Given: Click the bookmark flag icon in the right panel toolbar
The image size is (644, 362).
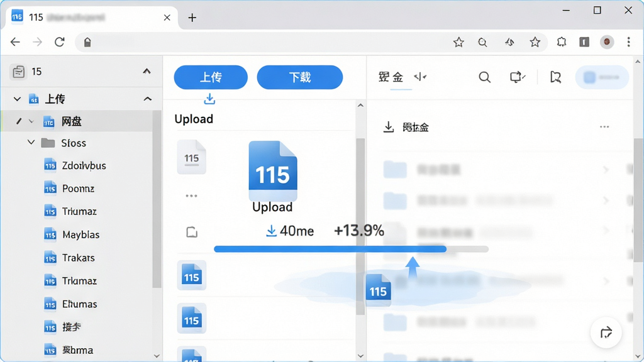Looking at the screenshot, I should pyautogui.click(x=555, y=77).
